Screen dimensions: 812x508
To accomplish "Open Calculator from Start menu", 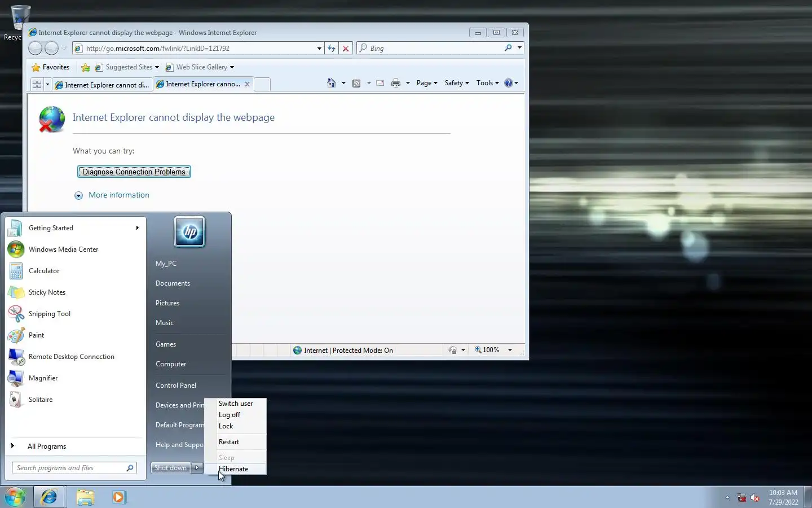I will coord(76,271).
